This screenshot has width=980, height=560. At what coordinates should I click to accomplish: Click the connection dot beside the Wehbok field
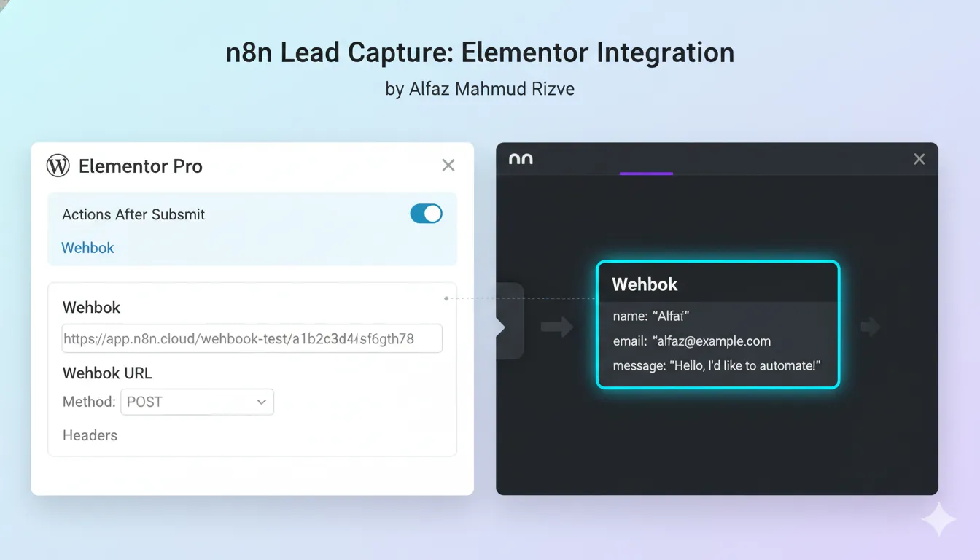(x=446, y=297)
